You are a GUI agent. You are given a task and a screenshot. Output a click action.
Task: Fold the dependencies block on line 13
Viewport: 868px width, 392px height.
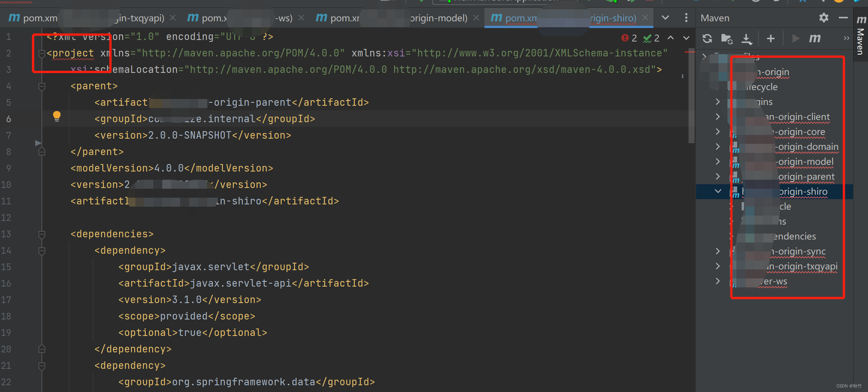click(x=42, y=234)
